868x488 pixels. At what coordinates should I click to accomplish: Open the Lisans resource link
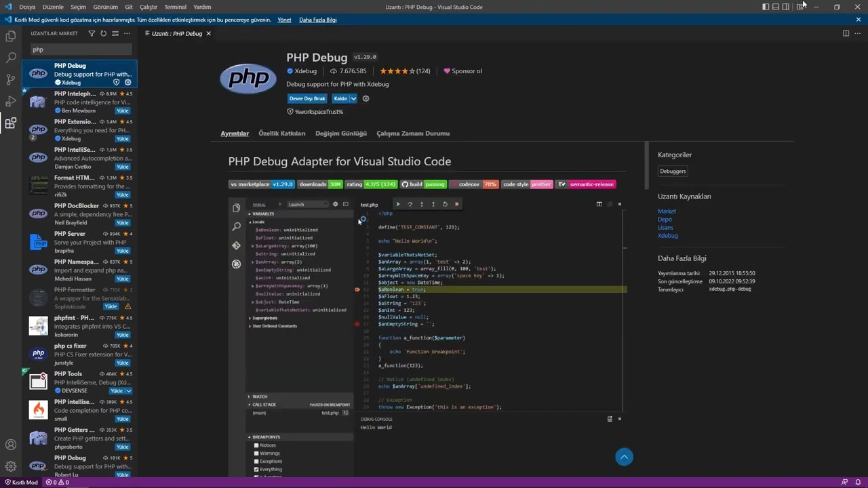tap(665, 228)
